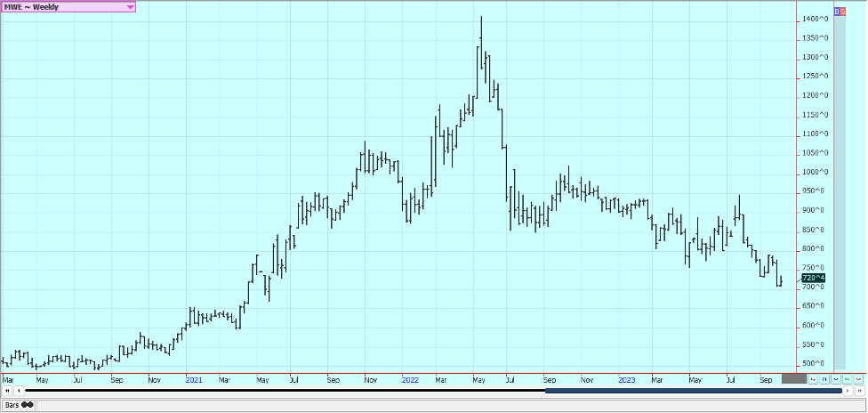Click the dropdown arrow beside MWE Weekly
The image size is (868, 413).
pyautogui.click(x=130, y=7)
